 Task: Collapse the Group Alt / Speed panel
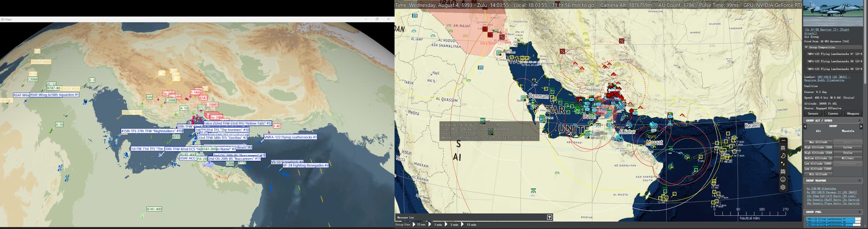coord(860,120)
